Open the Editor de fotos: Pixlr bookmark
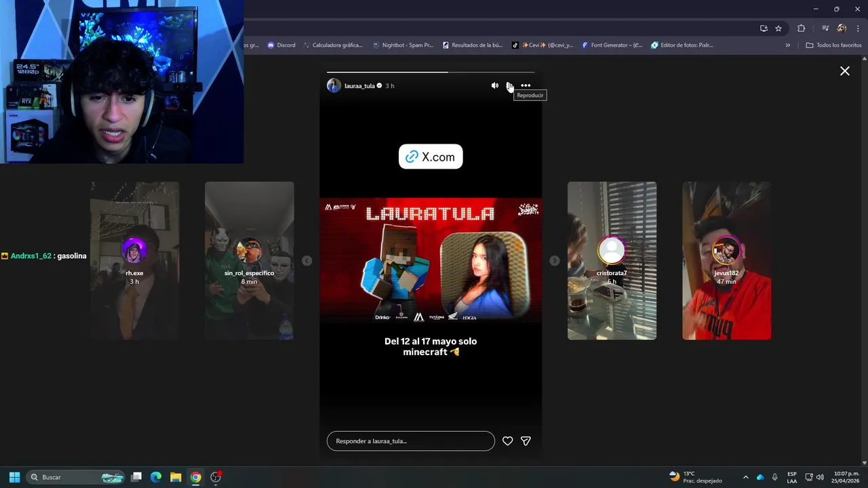Screen dimensions: 868x488 pyautogui.click(x=682, y=45)
